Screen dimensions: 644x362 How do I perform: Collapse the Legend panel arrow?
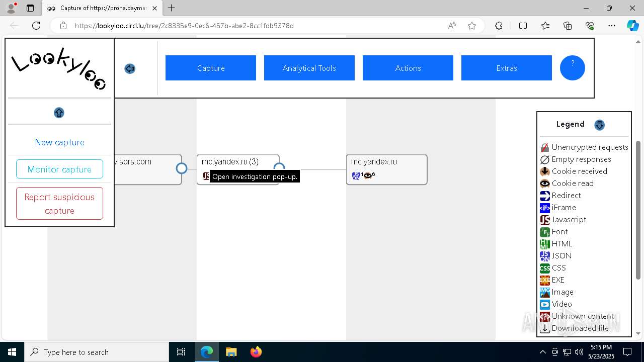click(599, 125)
